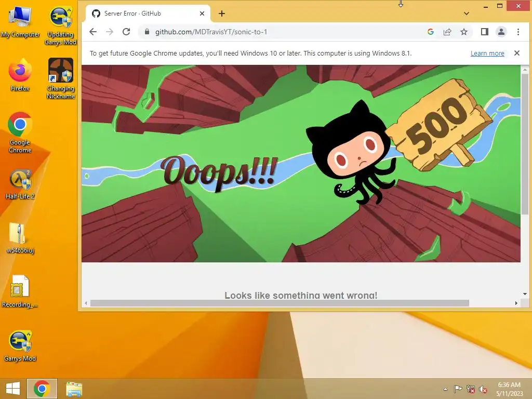Open the Windows Start button

(x=13, y=389)
